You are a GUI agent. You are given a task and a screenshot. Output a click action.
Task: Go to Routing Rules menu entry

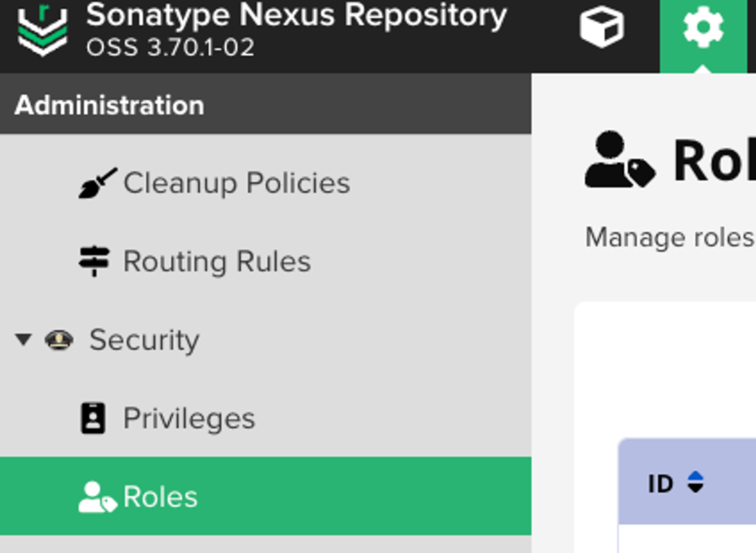point(217,262)
